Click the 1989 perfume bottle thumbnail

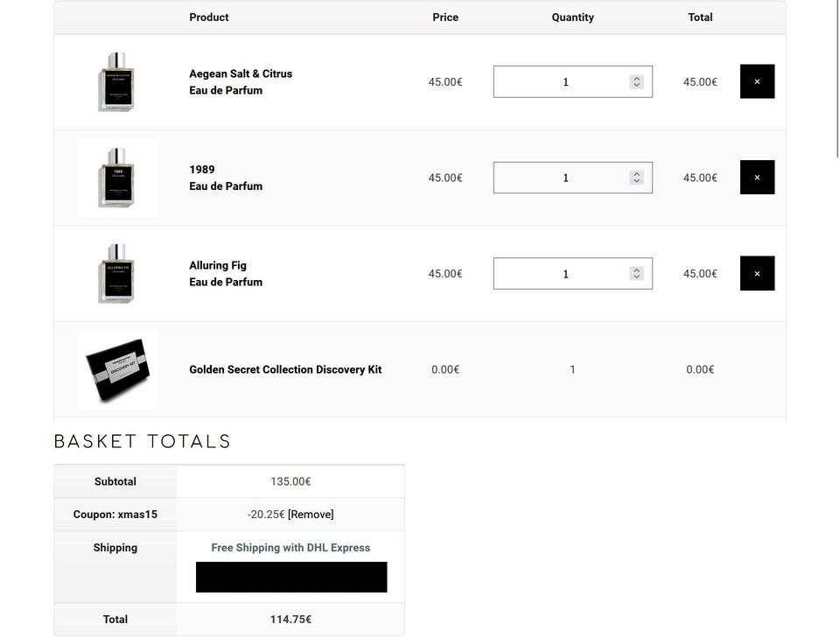[x=117, y=178]
